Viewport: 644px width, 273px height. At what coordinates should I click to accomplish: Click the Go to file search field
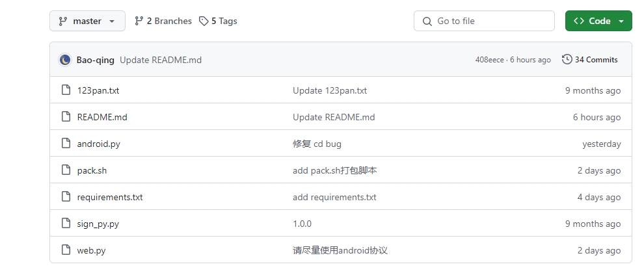[484, 21]
